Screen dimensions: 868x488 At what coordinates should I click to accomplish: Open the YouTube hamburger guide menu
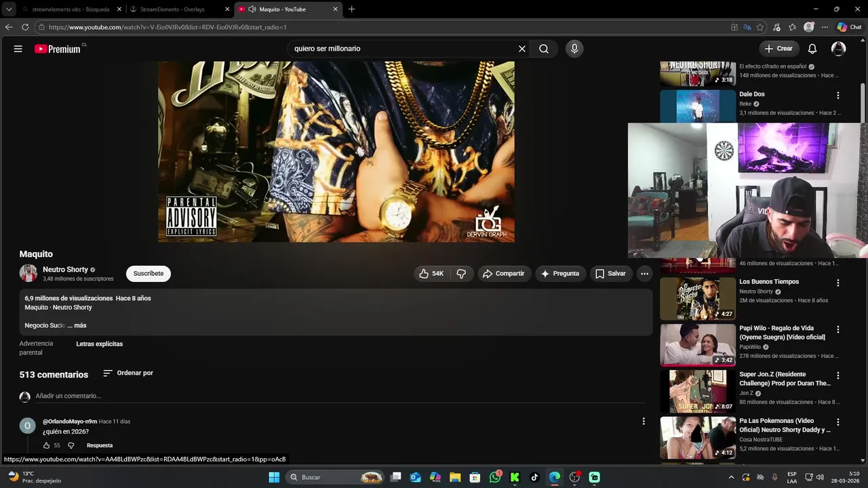tap(18, 49)
